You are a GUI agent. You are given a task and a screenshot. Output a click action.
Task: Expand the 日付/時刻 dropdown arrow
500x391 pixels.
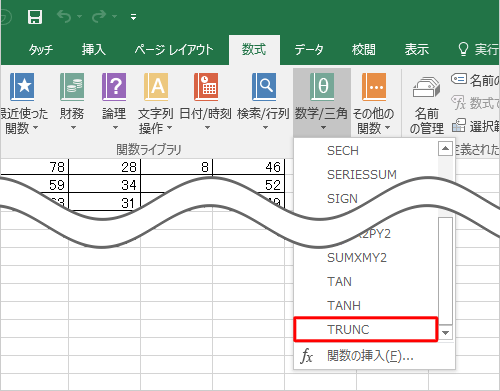pyautogui.click(x=207, y=128)
